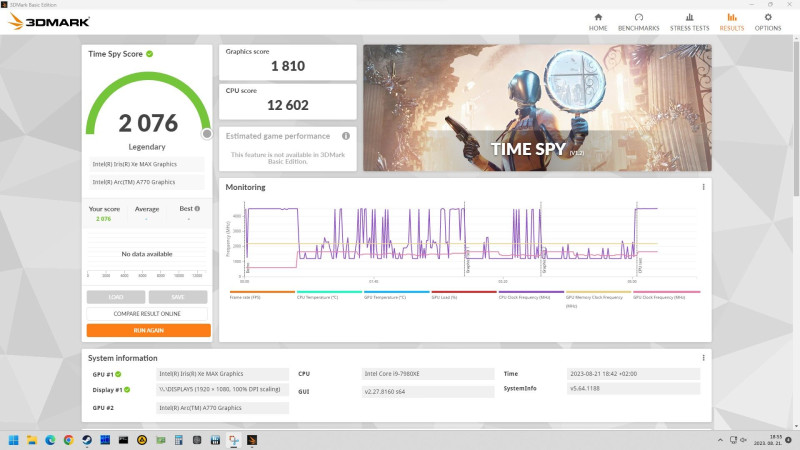
Task: Open System information options menu
Action: 703,358
